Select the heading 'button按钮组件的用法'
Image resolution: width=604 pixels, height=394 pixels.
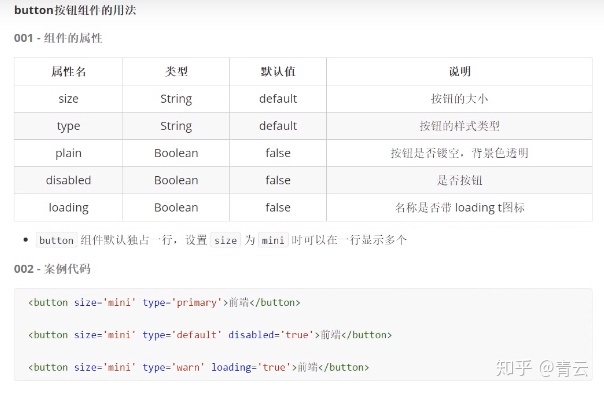pyautogui.click(x=75, y=10)
